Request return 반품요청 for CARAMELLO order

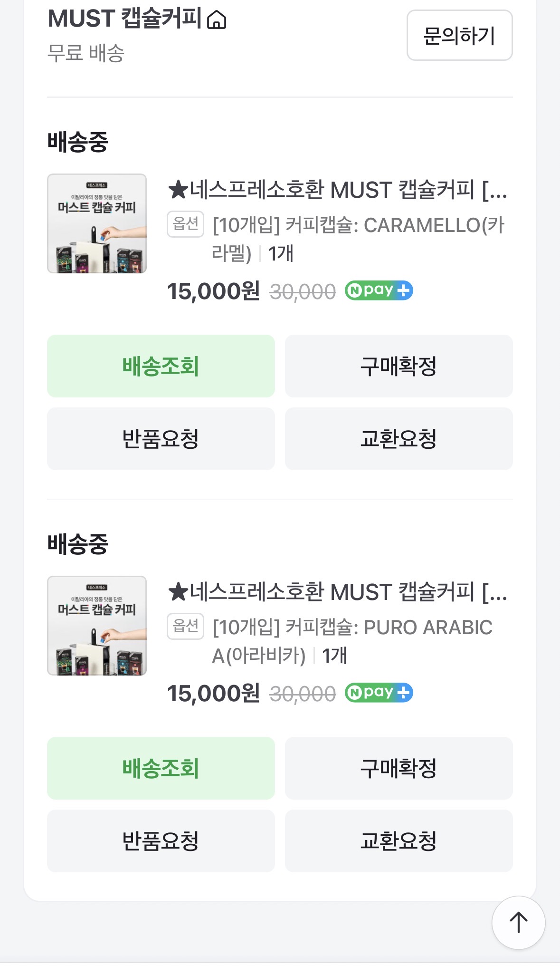coord(161,439)
